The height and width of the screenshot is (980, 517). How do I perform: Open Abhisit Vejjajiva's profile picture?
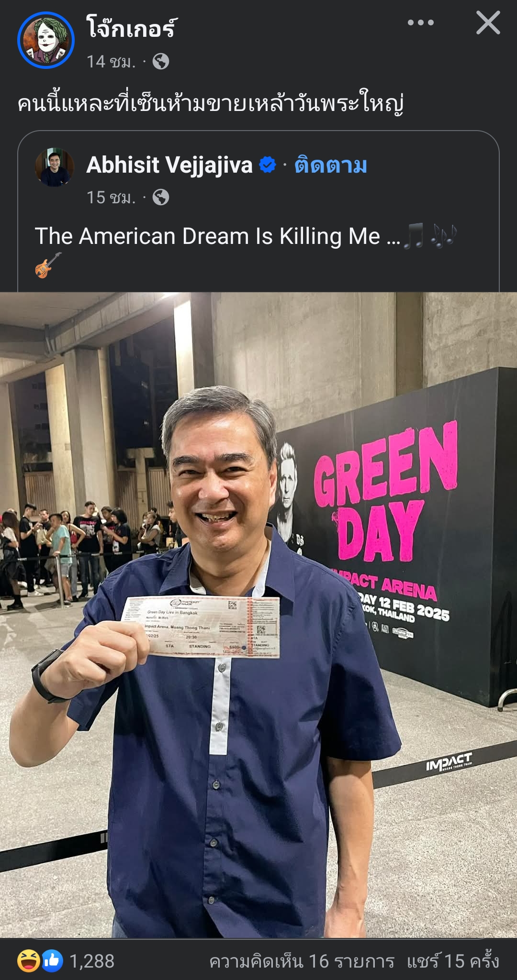tap(55, 167)
